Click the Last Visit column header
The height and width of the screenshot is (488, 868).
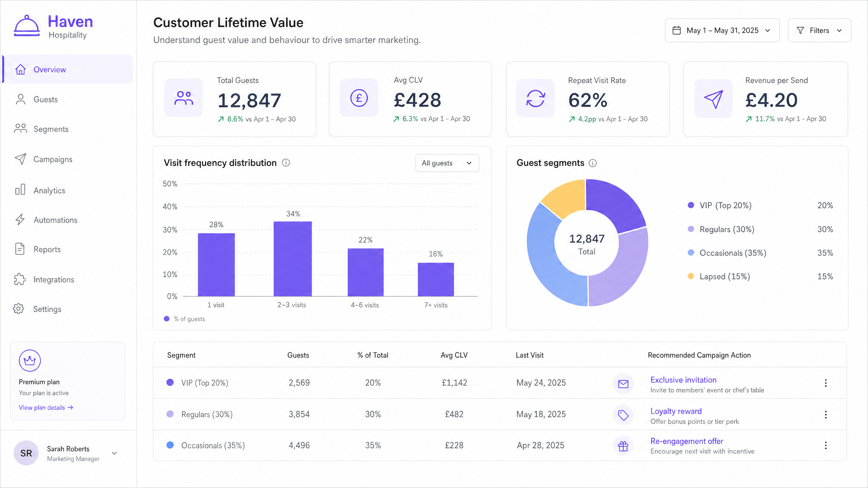pos(530,355)
